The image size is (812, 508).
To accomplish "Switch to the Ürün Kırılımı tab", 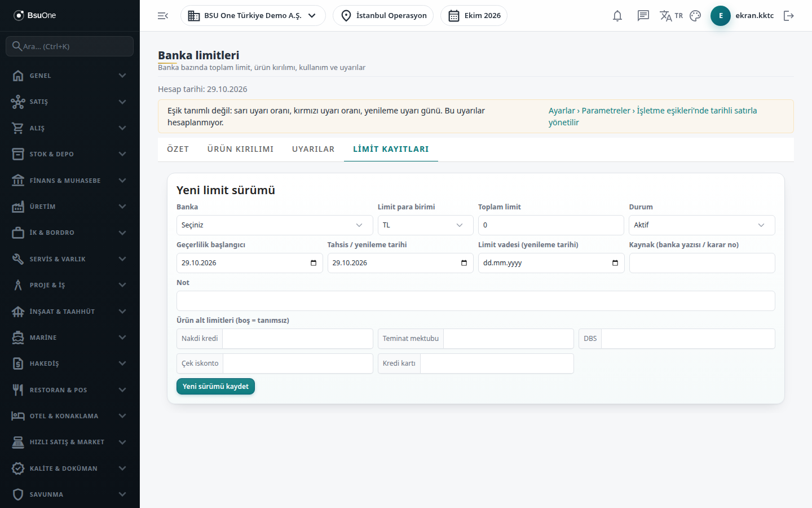I will coord(240,149).
